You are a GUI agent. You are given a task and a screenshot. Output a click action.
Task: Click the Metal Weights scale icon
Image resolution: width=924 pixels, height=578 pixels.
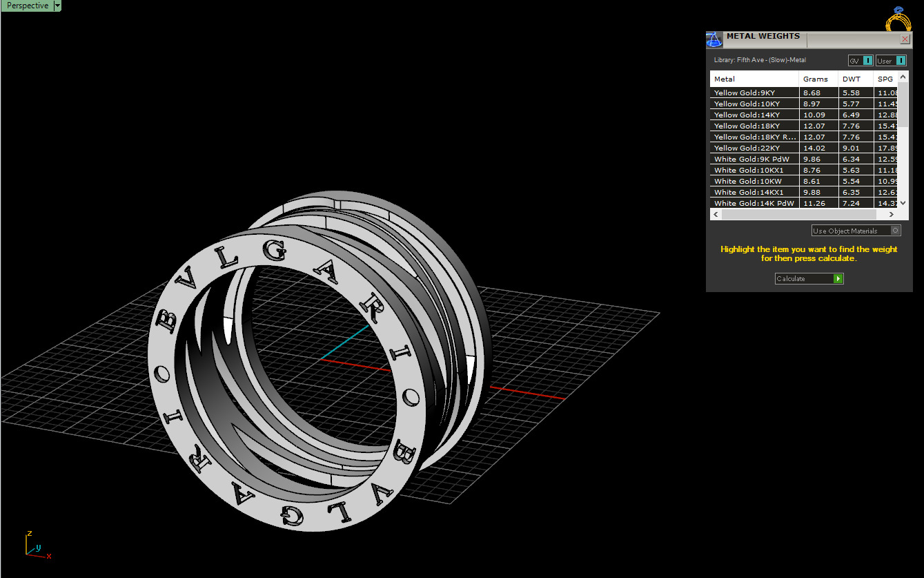click(715, 39)
